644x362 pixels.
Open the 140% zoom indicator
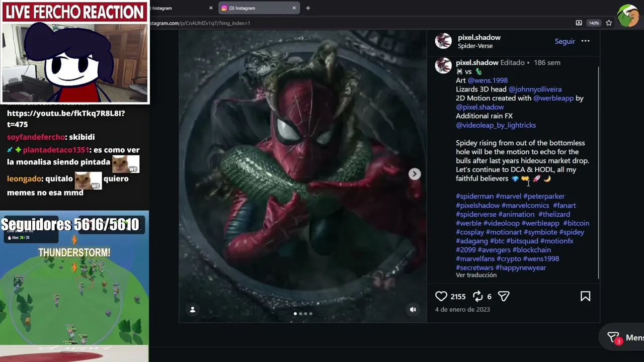tap(594, 23)
